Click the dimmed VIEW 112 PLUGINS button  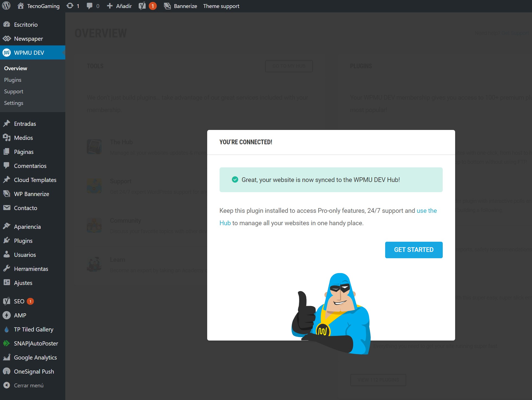pos(378,380)
